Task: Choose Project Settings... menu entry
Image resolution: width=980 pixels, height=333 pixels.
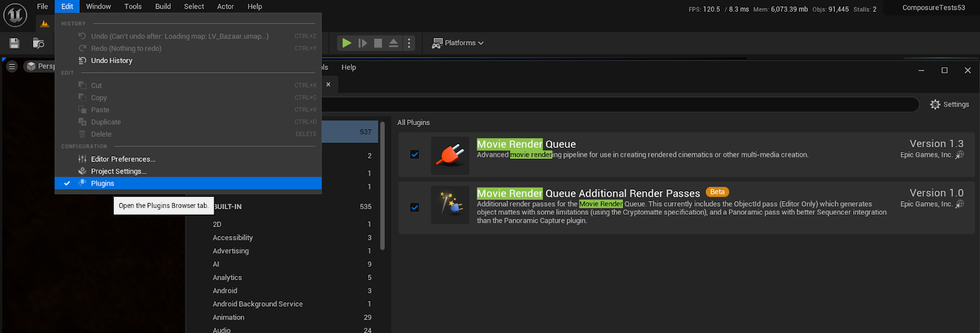Action: pyautogui.click(x=119, y=171)
